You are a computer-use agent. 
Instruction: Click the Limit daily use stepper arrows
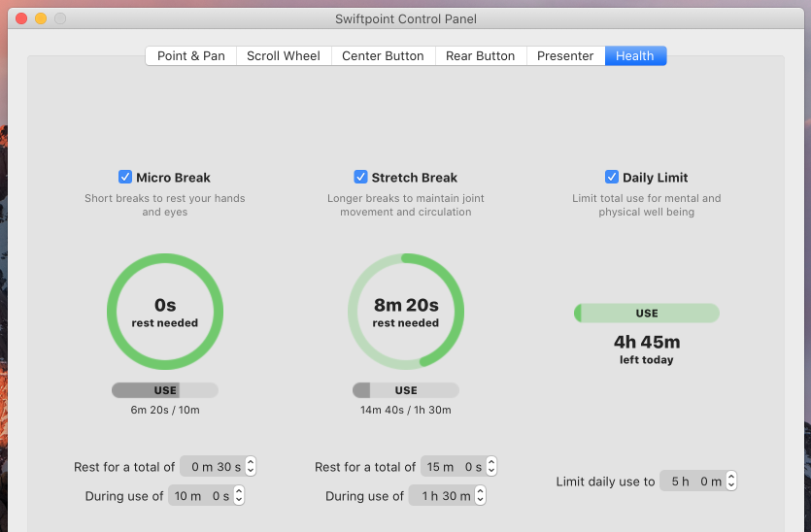730,481
